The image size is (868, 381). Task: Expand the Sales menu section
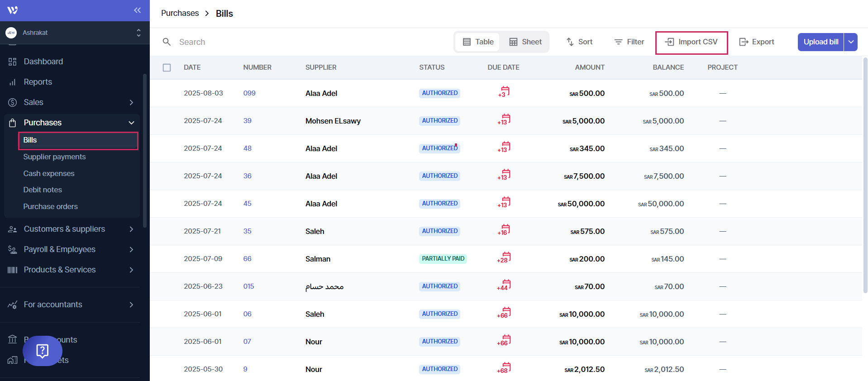131,102
